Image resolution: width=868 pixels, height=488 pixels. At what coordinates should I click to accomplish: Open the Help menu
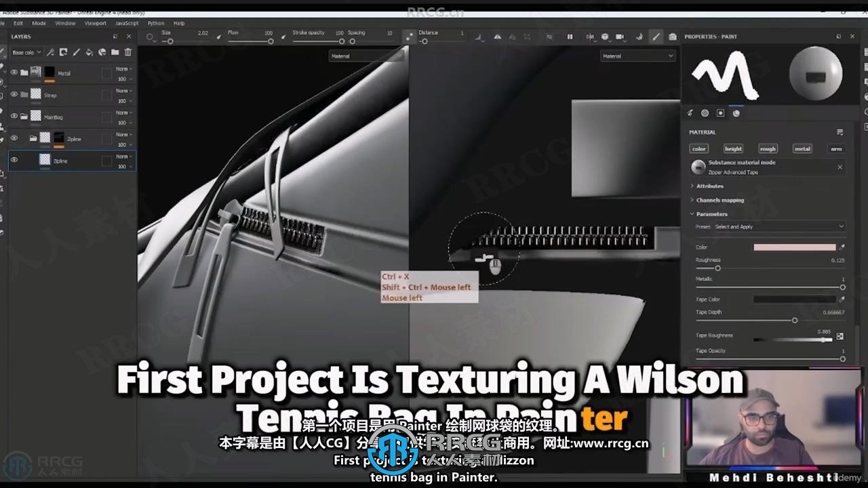tap(179, 23)
